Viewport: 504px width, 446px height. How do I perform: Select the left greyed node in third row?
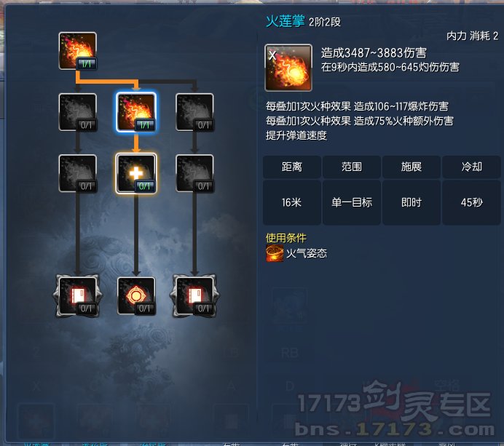(x=77, y=173)
